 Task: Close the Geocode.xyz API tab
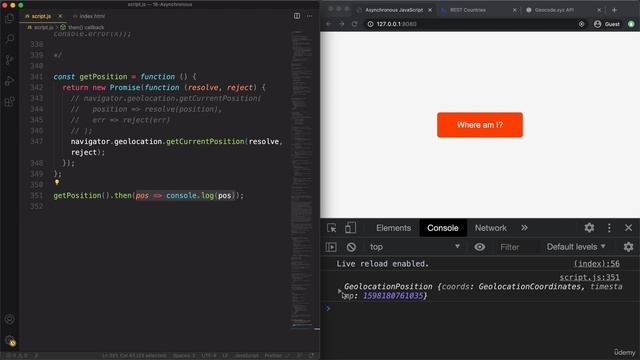click(599, 10)
